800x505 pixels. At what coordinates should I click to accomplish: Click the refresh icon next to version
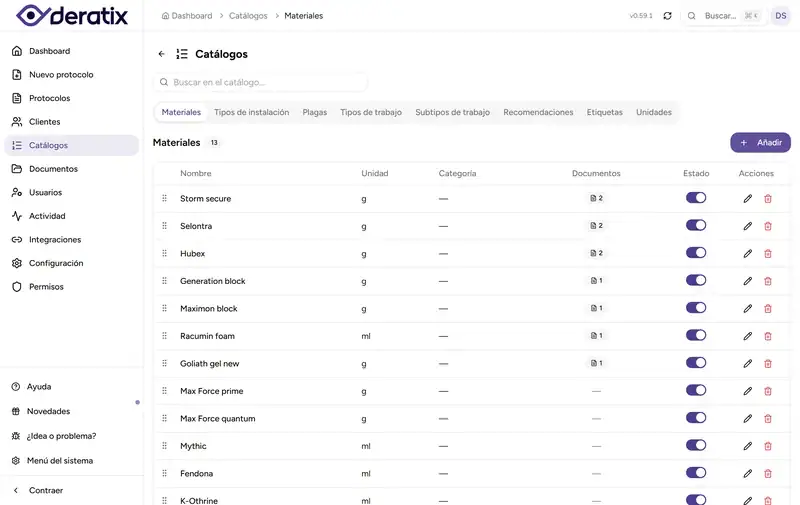[x=667, y=16]
